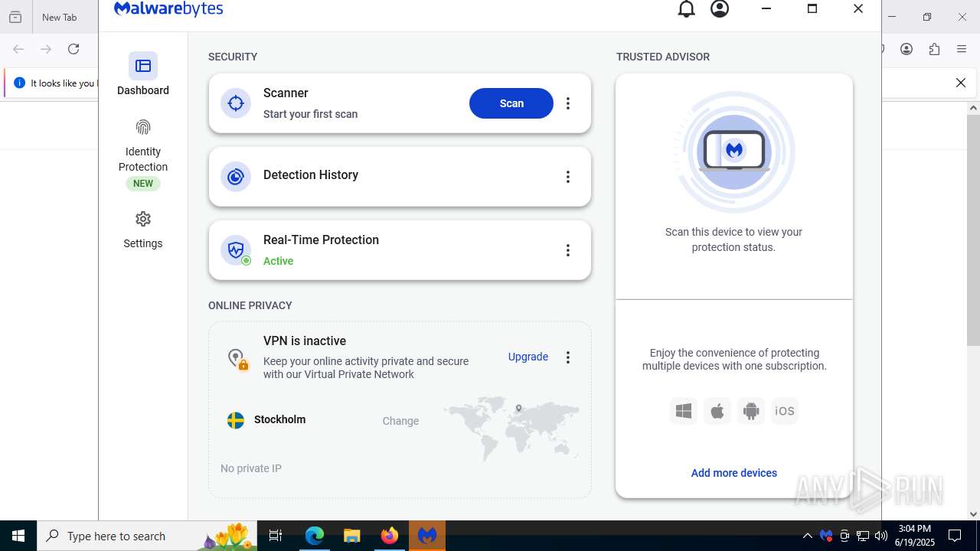The width and height of the screenshot is (980, 551).
Task: Dismiss the browser notification bar
Action: (961, 83)
